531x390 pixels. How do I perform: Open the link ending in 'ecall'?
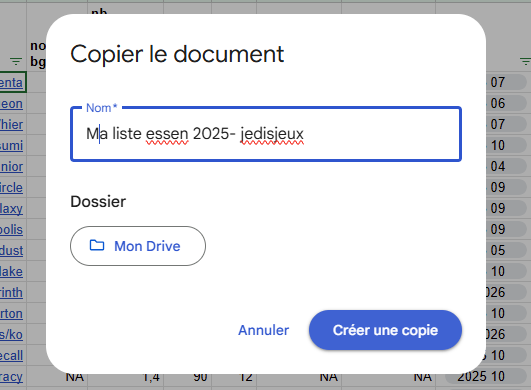(x=12, y=356)
